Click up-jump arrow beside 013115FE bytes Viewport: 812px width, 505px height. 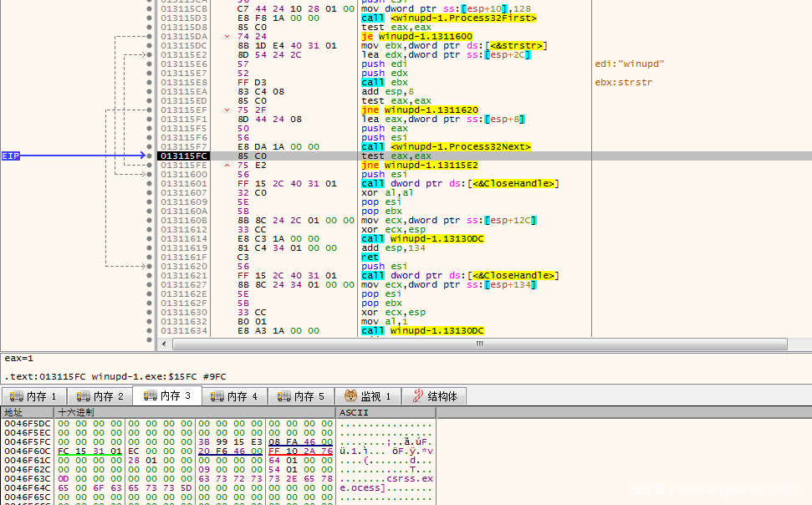click(228, 165)
